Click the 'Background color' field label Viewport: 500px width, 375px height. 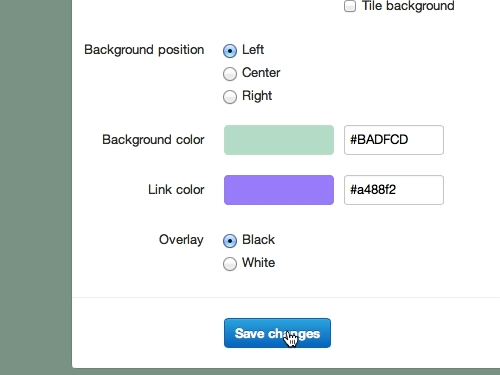pyautogui.click(x=153, y=140)
